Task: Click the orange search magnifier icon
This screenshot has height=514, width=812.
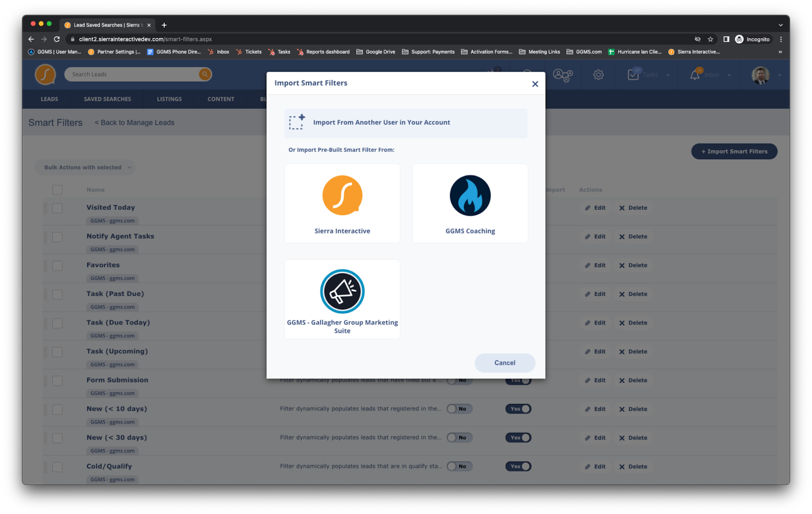Action: (205, 74)
